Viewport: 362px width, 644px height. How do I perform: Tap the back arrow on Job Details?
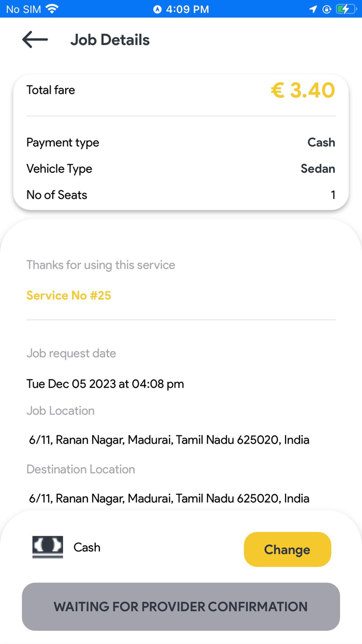coord(34,39)
